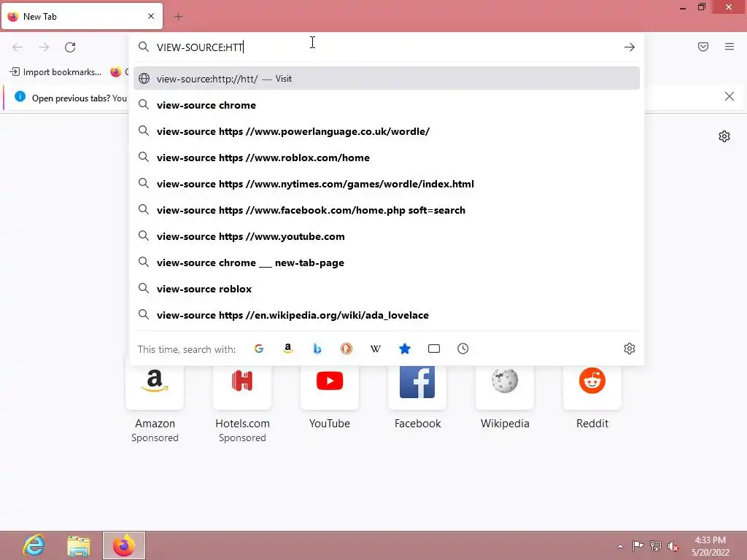
Task: Open Amazon sponsored shortcut tile
Action: 155,386
